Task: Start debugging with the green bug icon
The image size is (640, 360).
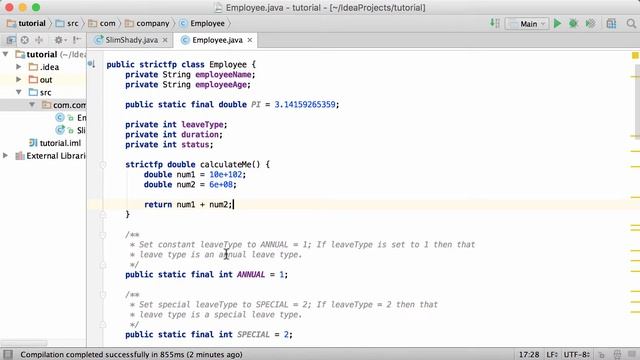Action: (573, 23)
